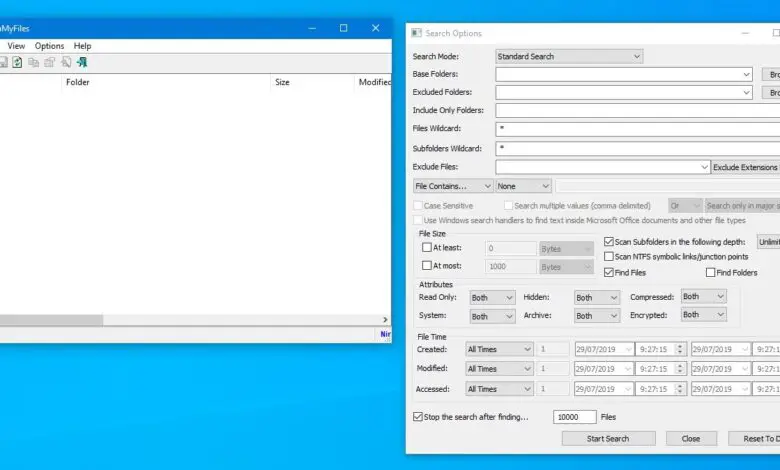Image resolution: width=780 pixels, height=470 pixels.
Task: Enable the At most file size checkbox
Action: click(x=427, y=266)
